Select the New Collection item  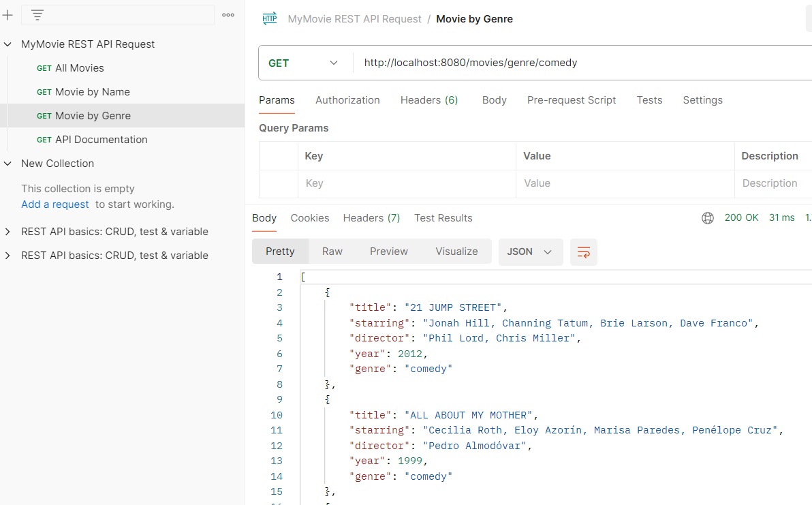(x=57, y=164)
